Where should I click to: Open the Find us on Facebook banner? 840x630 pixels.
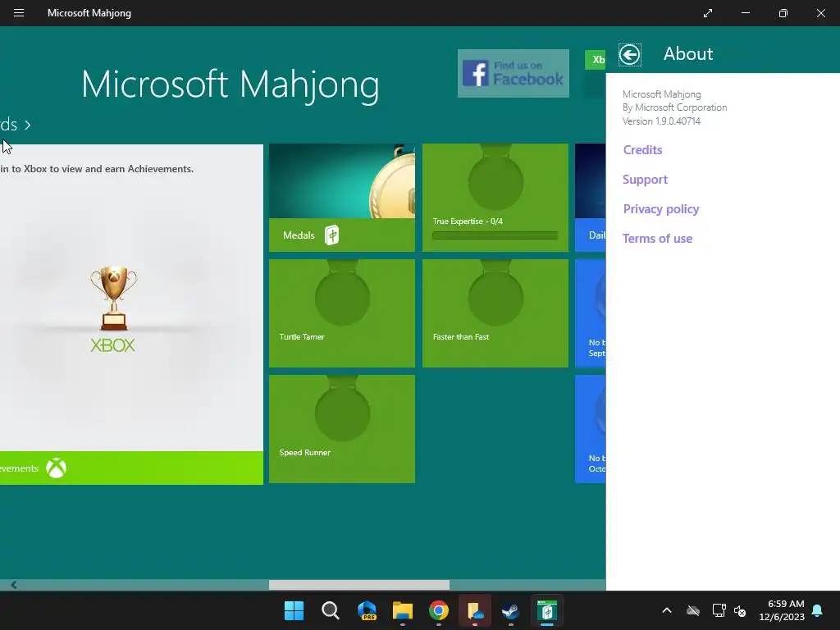pyautogui.click(x=514, y=73)
